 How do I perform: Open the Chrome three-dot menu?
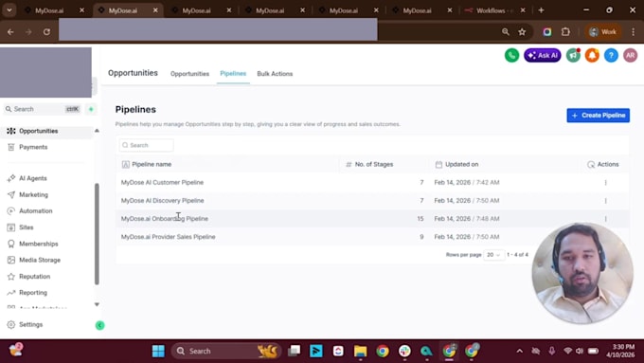click(633, 31)
